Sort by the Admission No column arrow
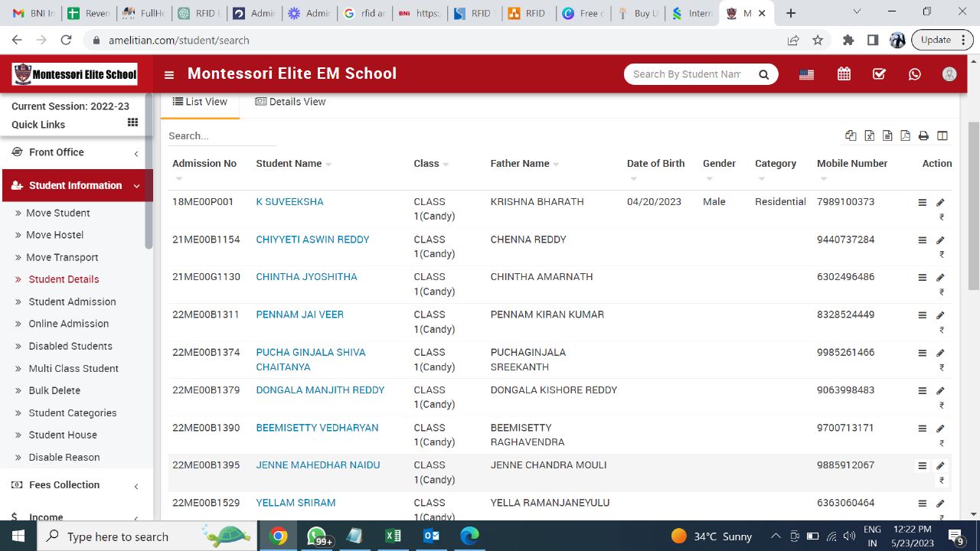Viewport: 980px width, 551px height. (179, 177)
